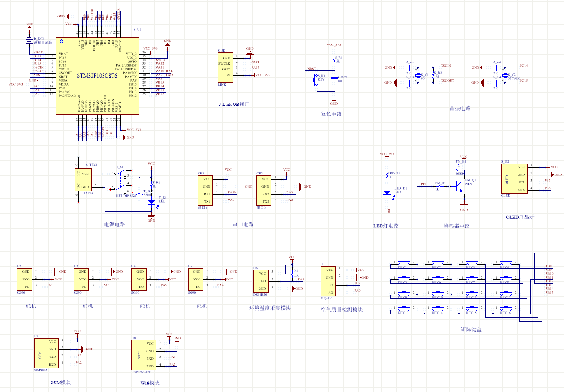Select the STM32F103C8T6 microcontroller chip
Image resolution: width=564 pixels, height=392 pixels.
click(97, 76)
